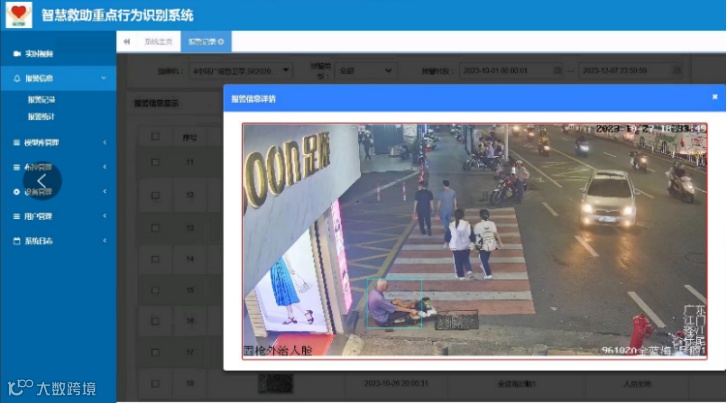The height and width of the screenshot is (403, 727).
Task: Tick the checkbox for row 15
Action: pyautogui.click(x=155, y=290)
